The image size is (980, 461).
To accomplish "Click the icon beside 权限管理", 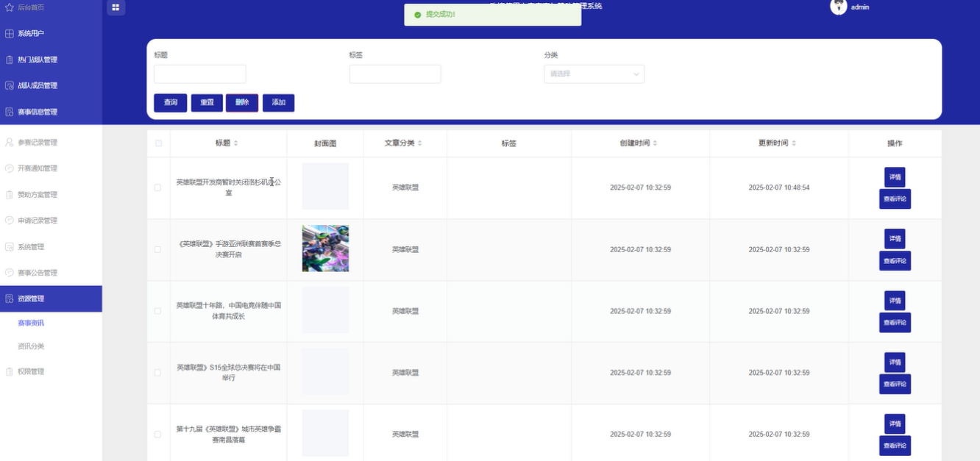I will [10, 371].
